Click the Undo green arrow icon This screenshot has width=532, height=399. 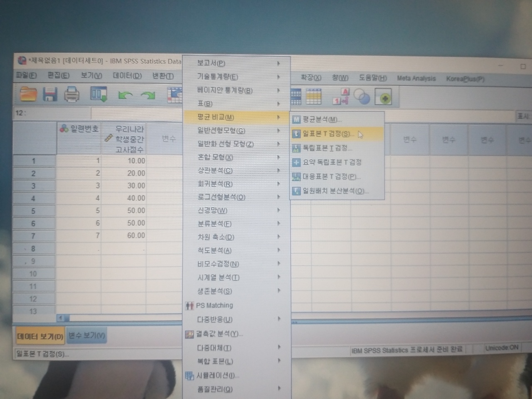click(125, 96)
